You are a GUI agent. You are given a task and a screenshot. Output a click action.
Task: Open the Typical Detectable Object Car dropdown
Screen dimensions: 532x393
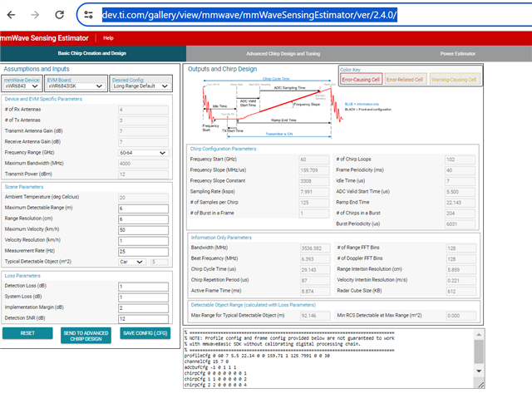132,262
